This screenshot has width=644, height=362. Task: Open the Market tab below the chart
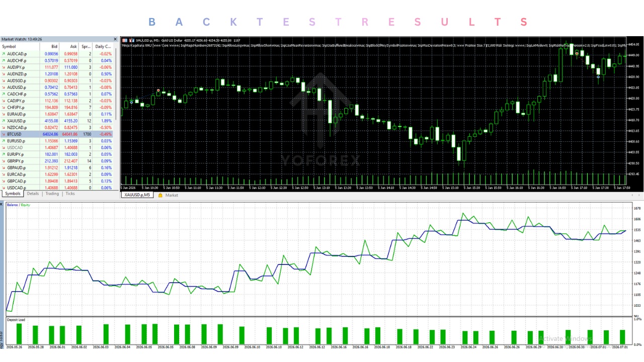tap(172, 195)
